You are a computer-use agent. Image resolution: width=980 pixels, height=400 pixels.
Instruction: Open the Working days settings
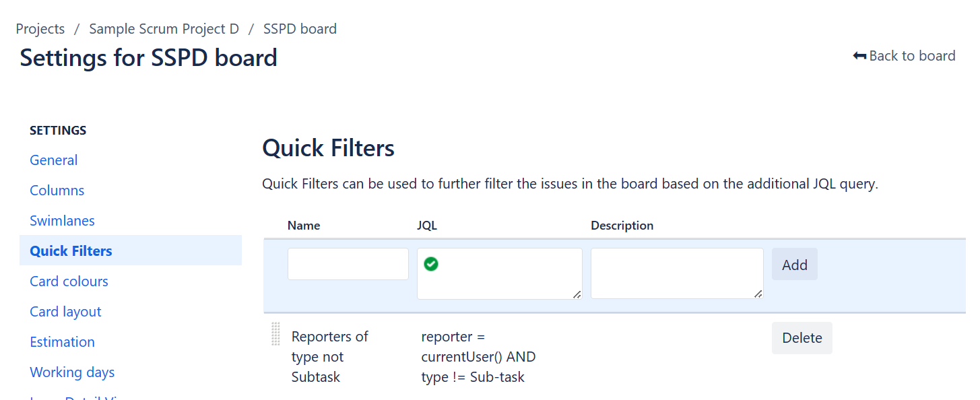click(x=72, y=372)
